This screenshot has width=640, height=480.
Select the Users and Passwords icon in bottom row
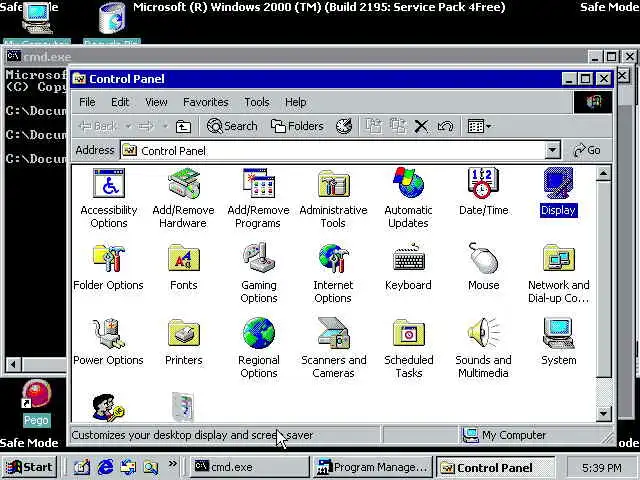109,407
